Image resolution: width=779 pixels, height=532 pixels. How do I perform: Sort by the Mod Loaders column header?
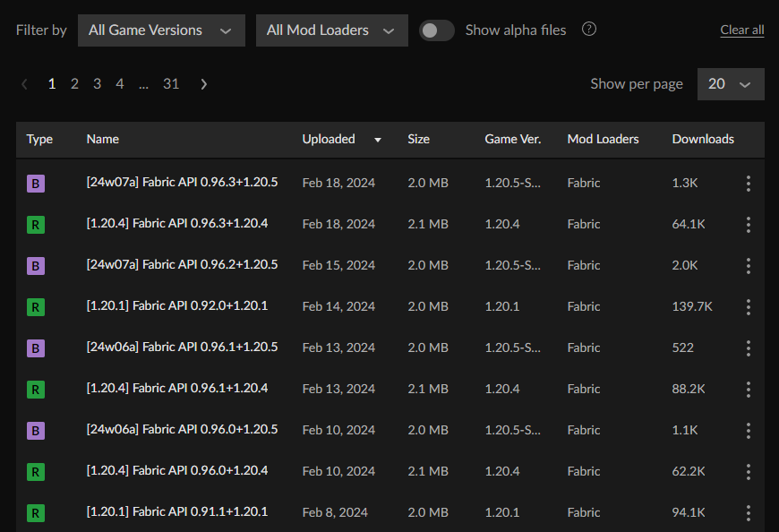coord(604,139)
